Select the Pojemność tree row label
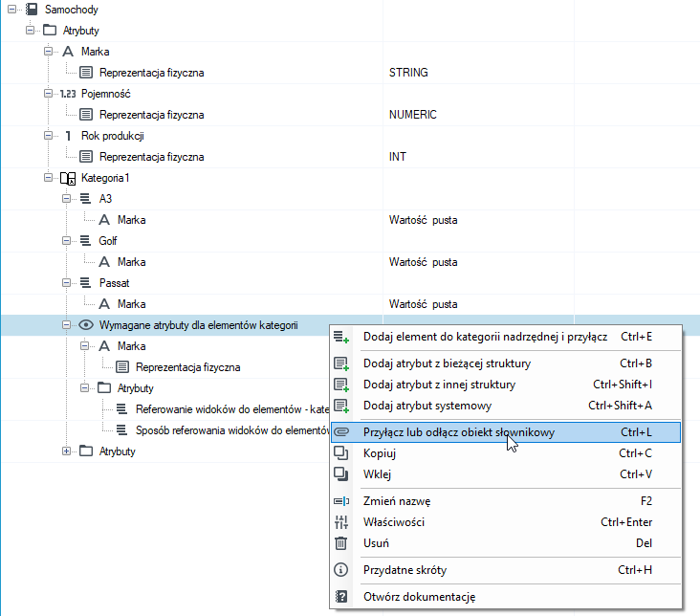The image size is (700, 616). (x=106, y=94)
